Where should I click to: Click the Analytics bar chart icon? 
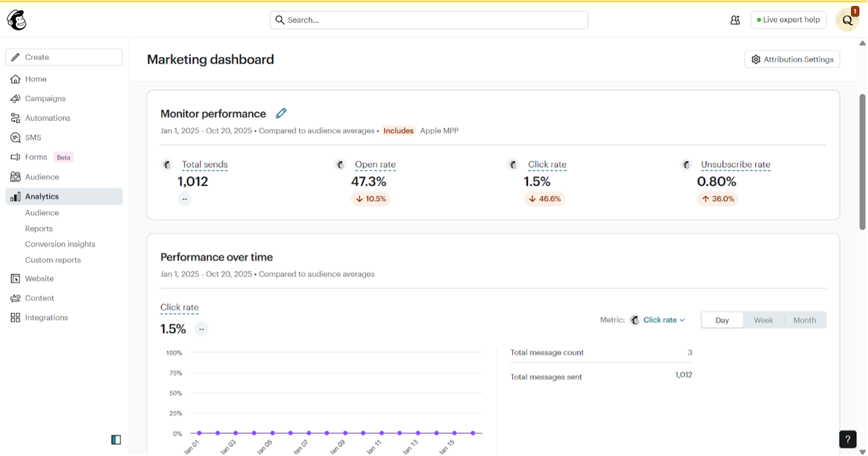point(15,197)
